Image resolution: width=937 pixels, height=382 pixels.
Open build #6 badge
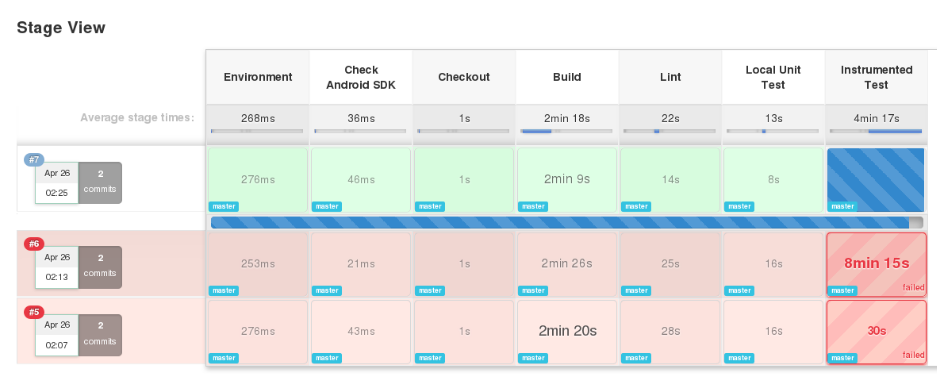pyautogui.click(x=34, y=244)
